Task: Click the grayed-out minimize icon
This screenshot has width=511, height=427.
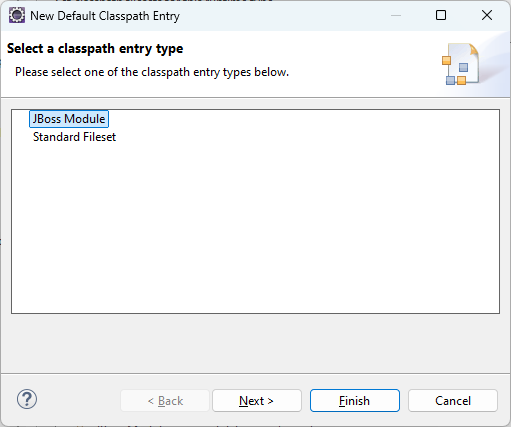Action: coord(396,15)
